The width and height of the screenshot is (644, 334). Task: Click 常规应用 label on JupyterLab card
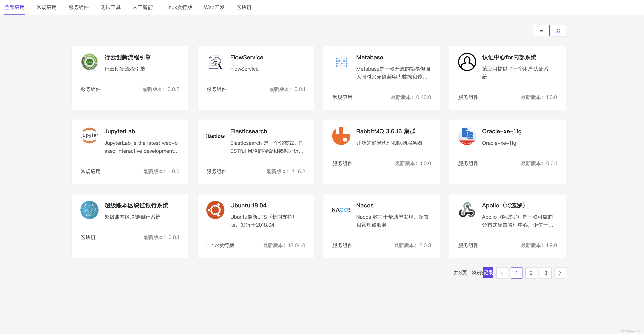(x=90, y=171)
